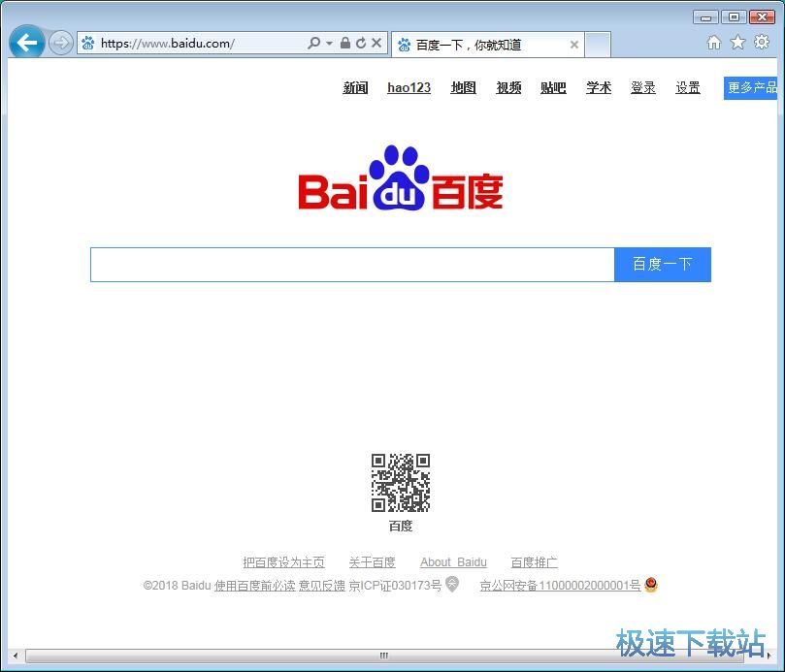Viewport: 785px width, 672px height.
Task: Click the ©2018 Baidu copyright text
Action: pyautogui.click(x=177, y=586)
